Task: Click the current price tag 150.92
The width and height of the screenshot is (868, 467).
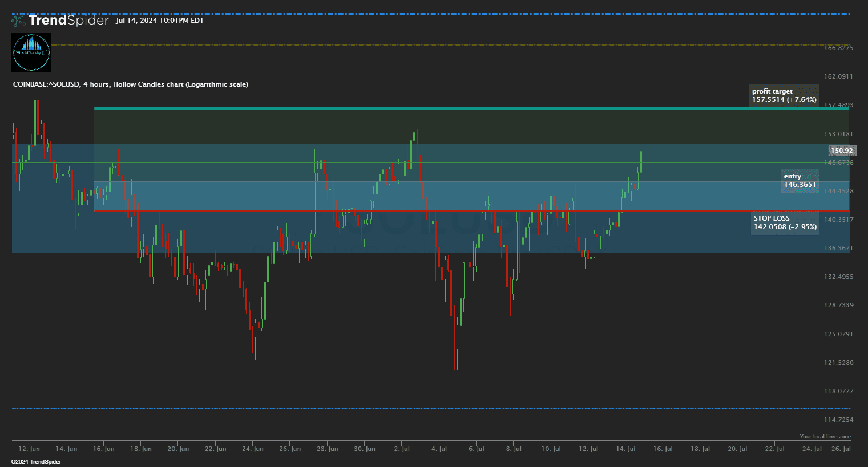Action: click(842, 151)
